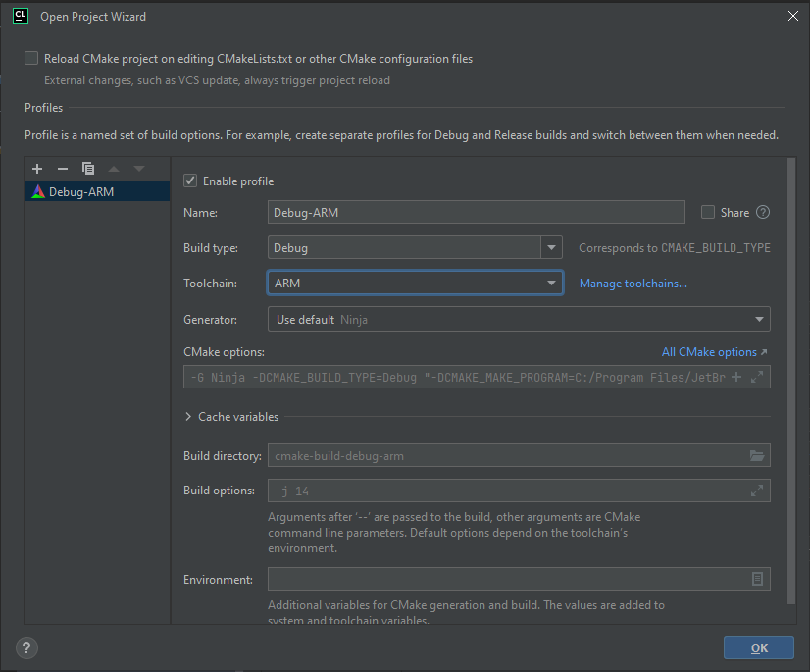
Task: Check the Share checkbox
Action: point(708,212)
